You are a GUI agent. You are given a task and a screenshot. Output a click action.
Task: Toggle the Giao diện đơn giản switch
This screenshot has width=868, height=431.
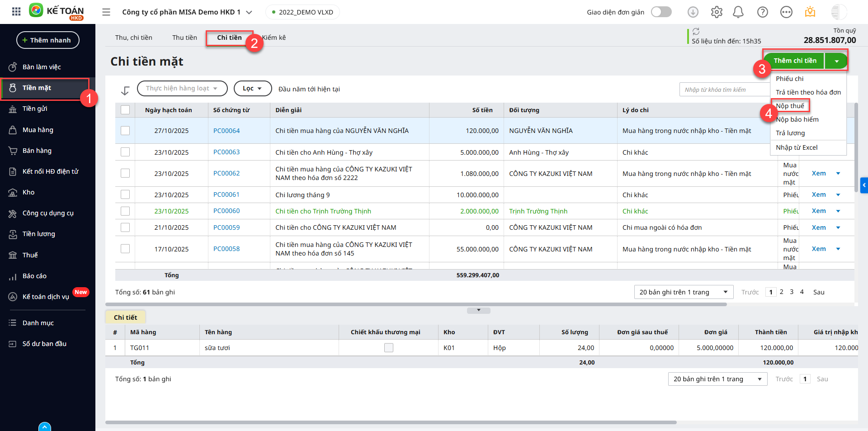tap(661, 12)
